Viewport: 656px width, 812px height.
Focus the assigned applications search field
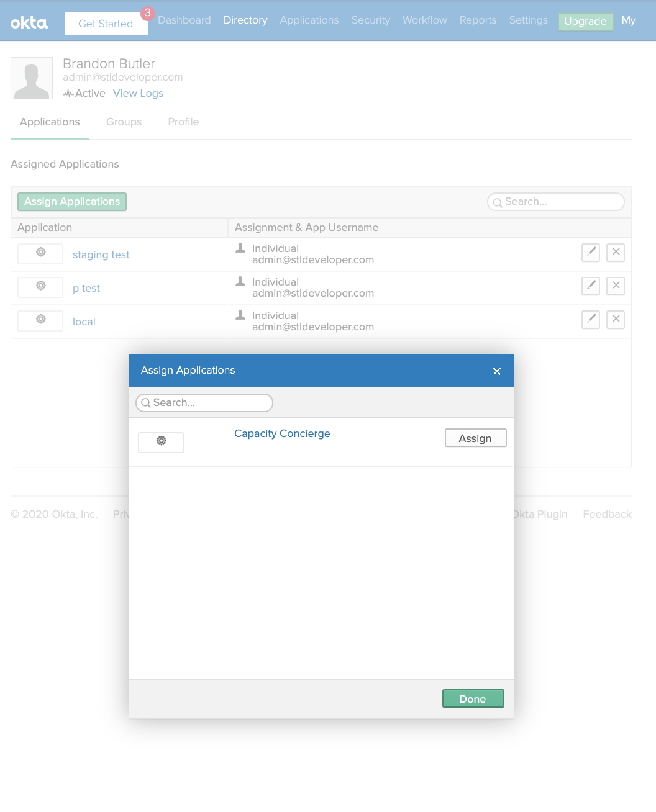556,202
